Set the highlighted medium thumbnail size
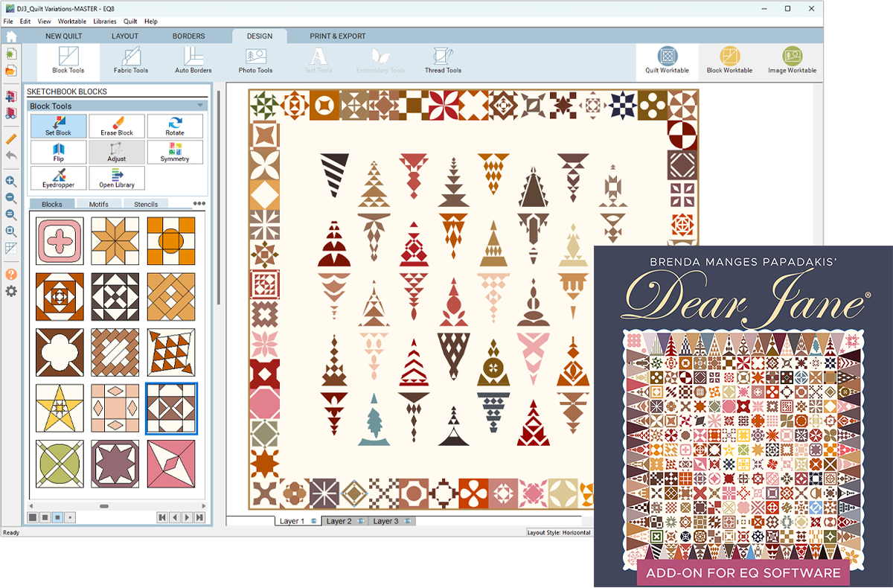Screen dimensions: 893x588 (x=58, y=517)
